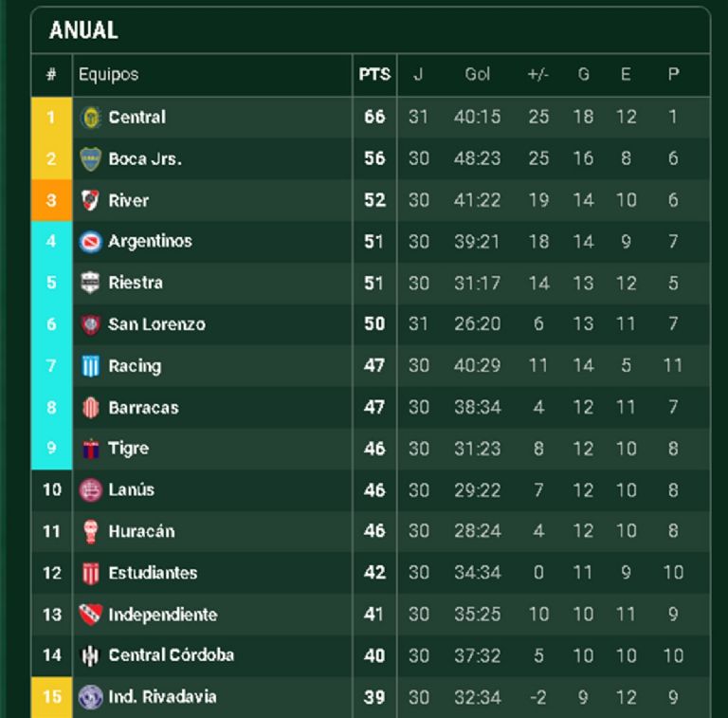Viewport: 728px width, 718px height.
Task: Select the Estudiantes team name
Action: [x=153, y=573]
